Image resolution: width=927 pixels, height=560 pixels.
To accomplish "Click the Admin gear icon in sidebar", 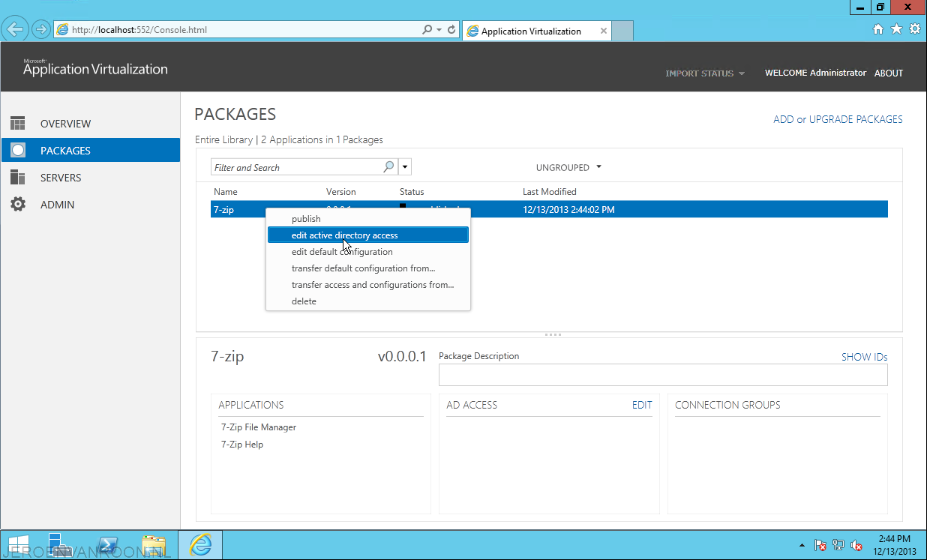I will click(x=18, y=205).
